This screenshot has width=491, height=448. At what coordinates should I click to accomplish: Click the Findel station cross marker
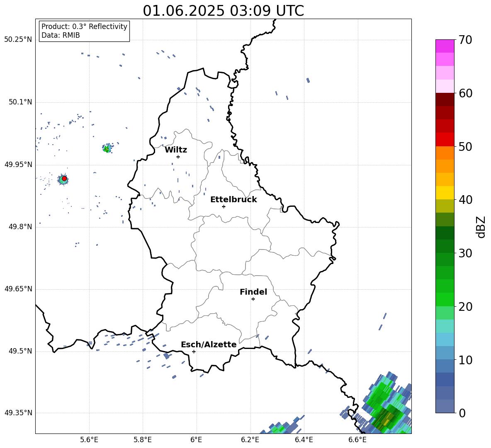[x=253, y=299]
